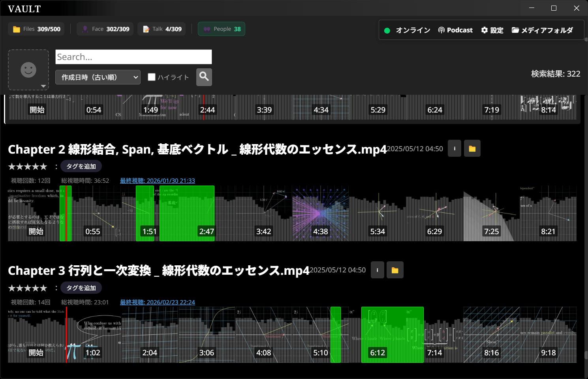Select the 2:44 marker in top timeline
588x379 pixels.
tap(207, 110)
